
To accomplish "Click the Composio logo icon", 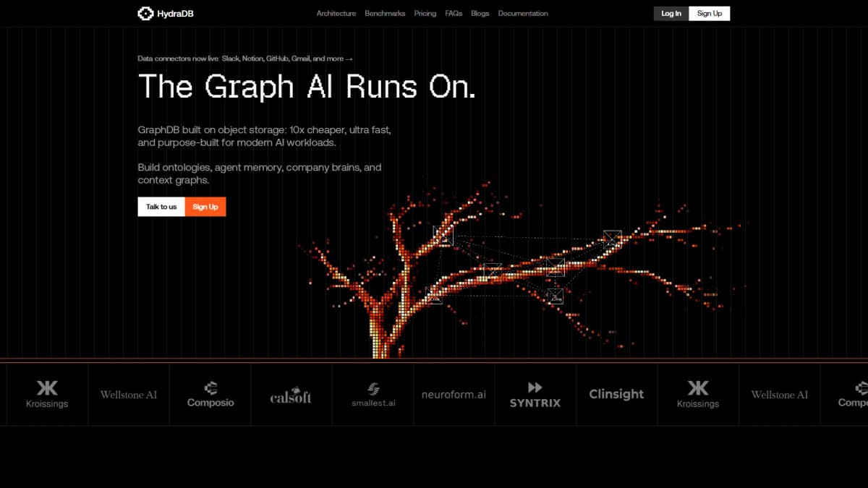I will pyautogui.click(x=210, y=388).
